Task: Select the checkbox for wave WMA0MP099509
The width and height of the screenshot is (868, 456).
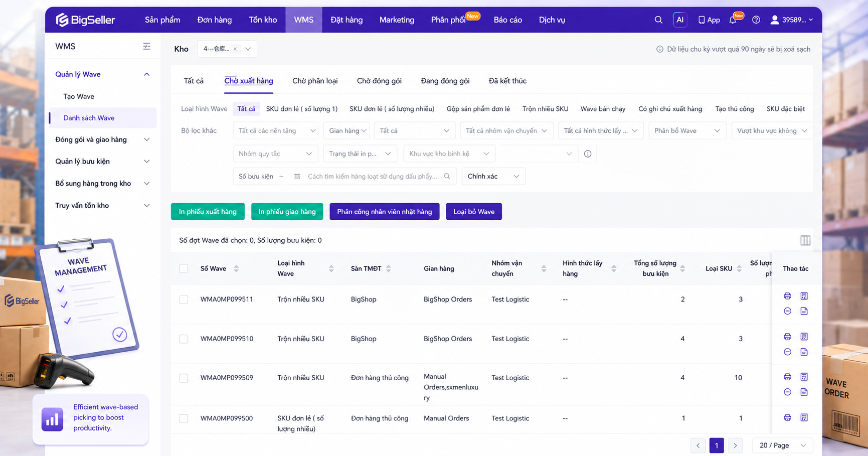Action: (184, 378)
